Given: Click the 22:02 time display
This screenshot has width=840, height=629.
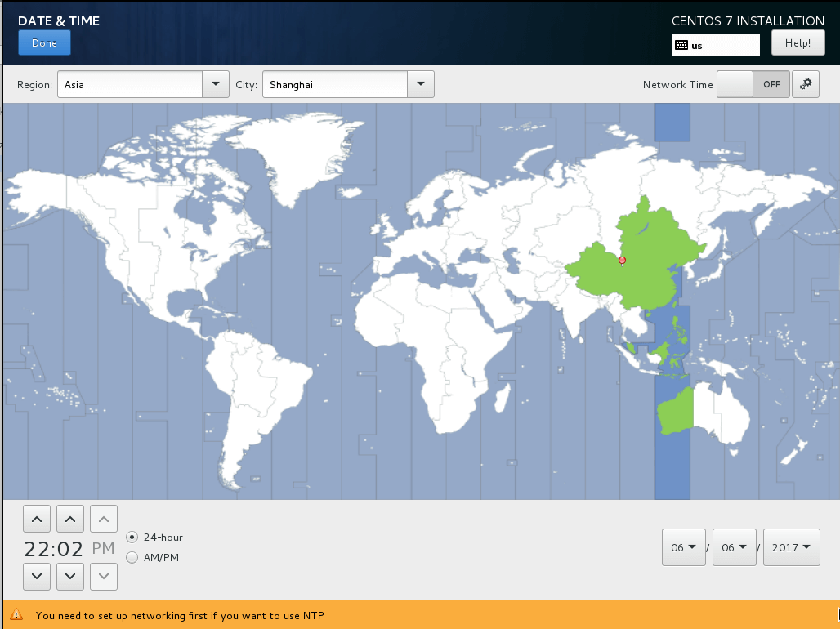Looking at the screenshot, I should (54, 549).
